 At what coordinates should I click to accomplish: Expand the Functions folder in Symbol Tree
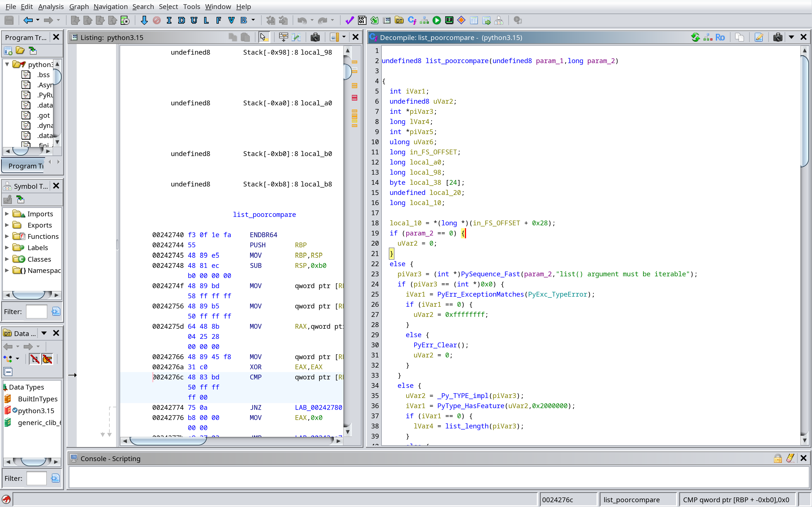(x=7, y=236)
